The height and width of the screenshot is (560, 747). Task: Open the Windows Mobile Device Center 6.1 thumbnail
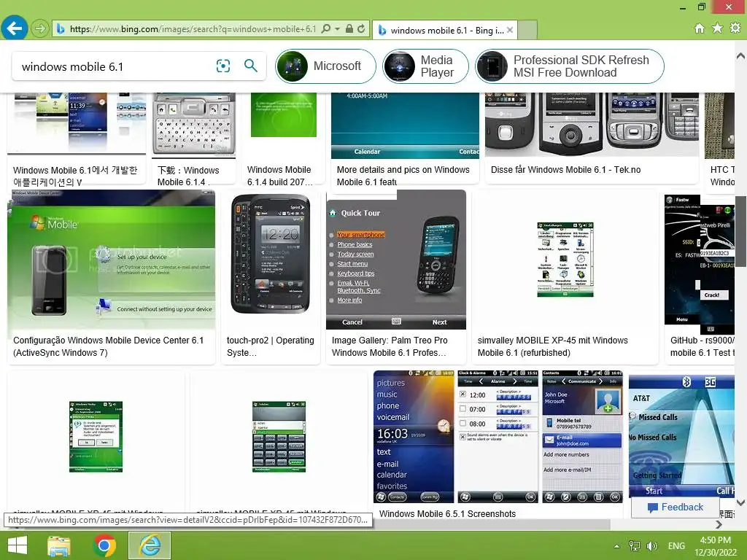point(111,260)
